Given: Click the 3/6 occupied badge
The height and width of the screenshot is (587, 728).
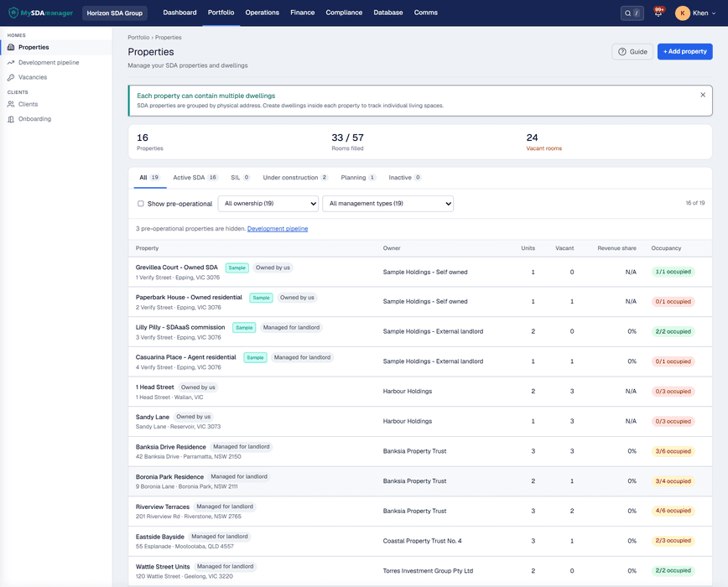Looking at the screenshot, I should click(673, 451).
